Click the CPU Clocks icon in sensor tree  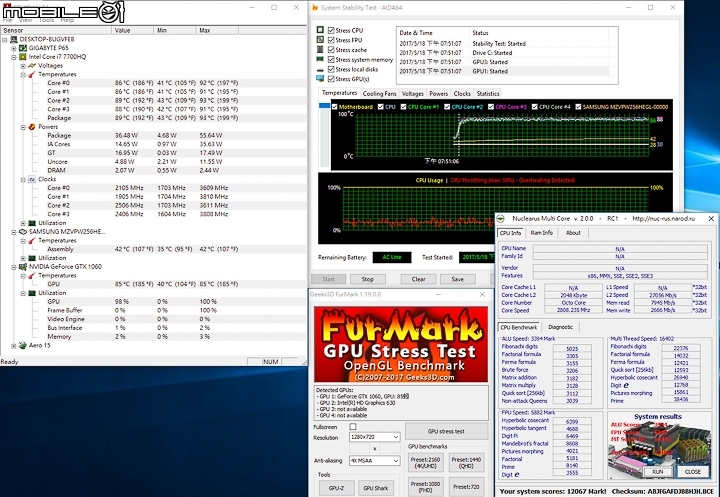tap(32, 179)
